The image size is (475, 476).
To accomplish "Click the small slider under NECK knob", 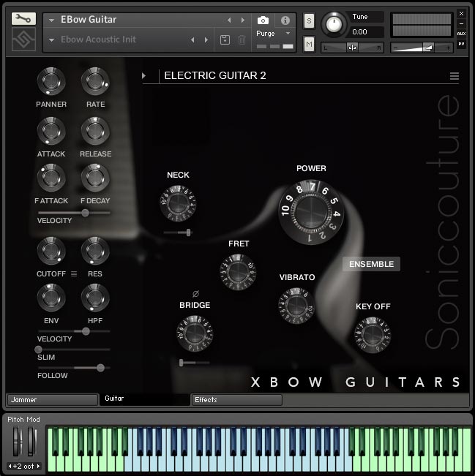I will pyautogui.click(x=178, y=233).
